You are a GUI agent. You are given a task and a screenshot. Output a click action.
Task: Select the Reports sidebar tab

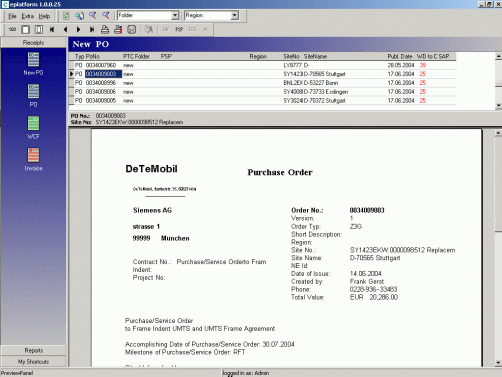(33, 350)
